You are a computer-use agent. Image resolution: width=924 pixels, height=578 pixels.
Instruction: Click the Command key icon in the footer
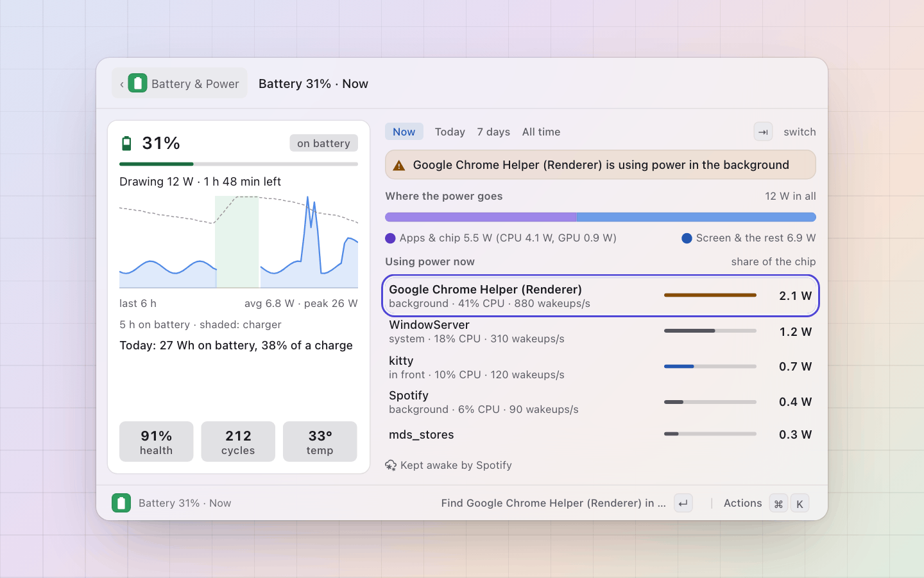pos(778,504)
